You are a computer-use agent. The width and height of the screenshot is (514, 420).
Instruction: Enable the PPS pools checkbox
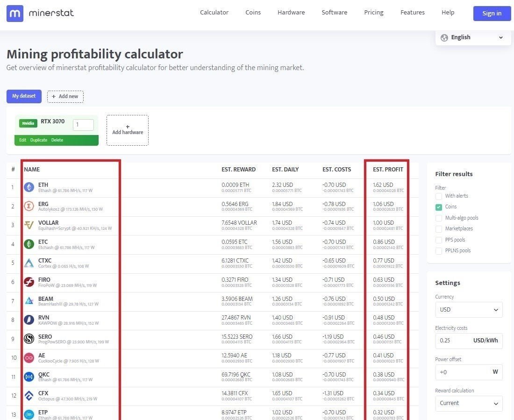439,240
